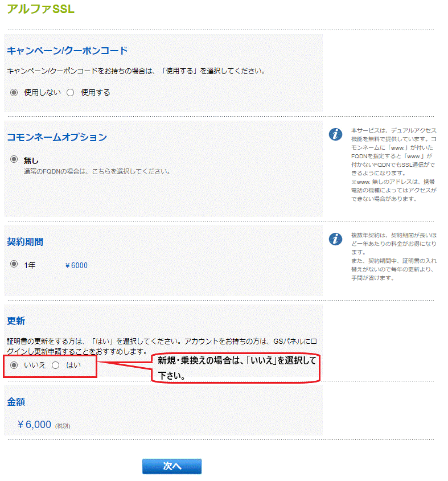Click the ¥6,000 total amount
Viewport: 448px width, 481px height.
pos(34,425)
